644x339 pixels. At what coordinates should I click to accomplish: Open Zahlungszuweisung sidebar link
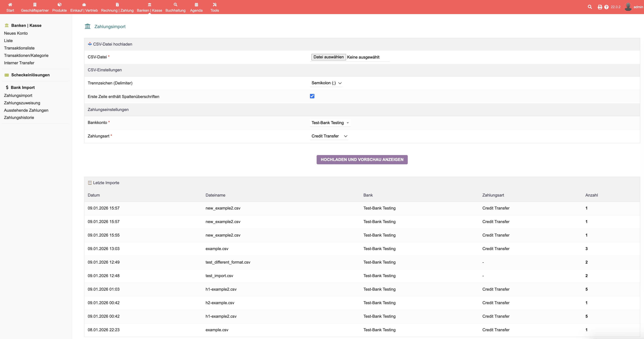(22, 103)
